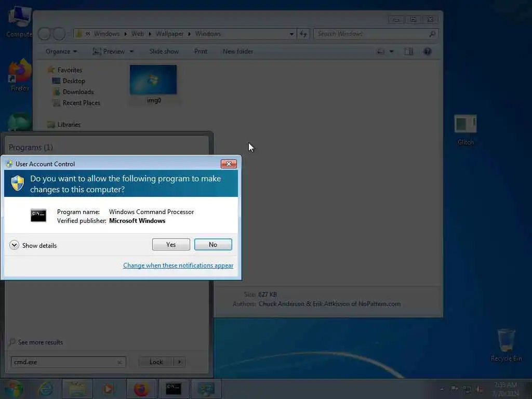Open address bar history dropdown
The height and width of the screenshot is (399, 532).
[x=291, y=34]
